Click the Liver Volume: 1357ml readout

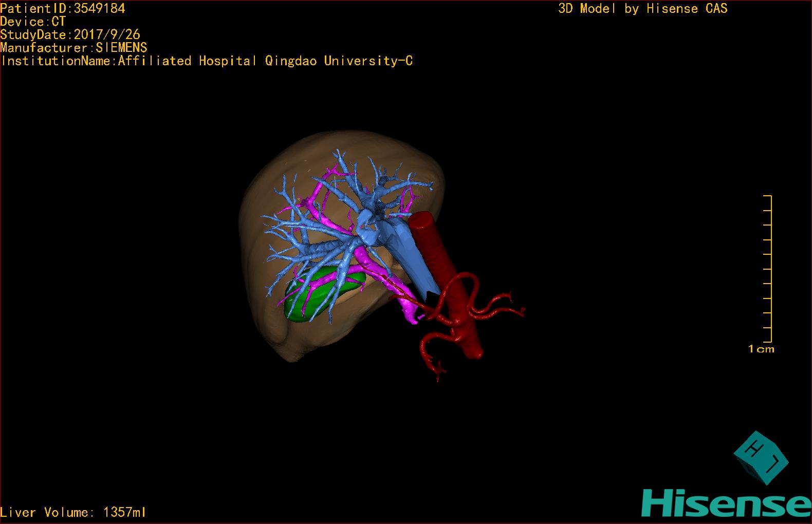point(73,512)
